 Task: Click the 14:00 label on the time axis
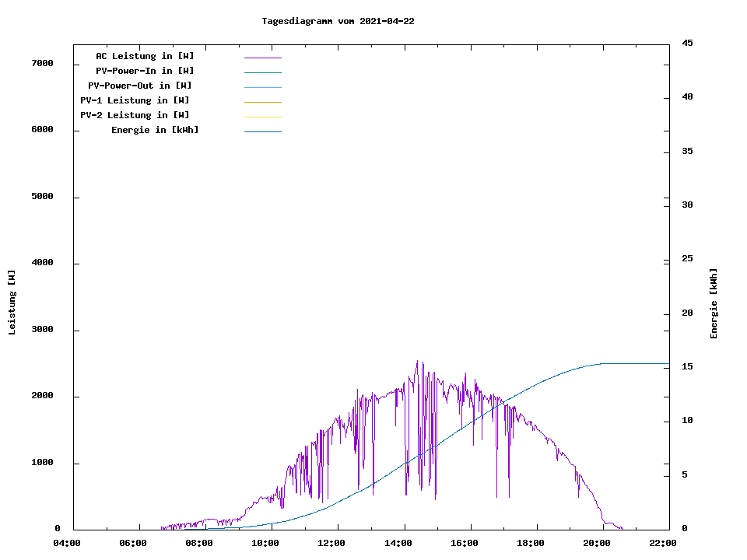tap(398, 543)
